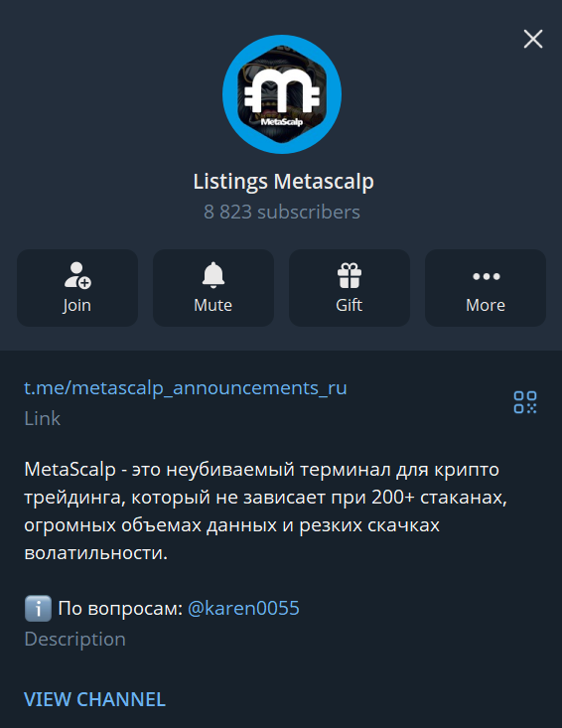Click the MetaScalp description paragraph text
This screenshot has width=562, height=728.
click(265, 511)
